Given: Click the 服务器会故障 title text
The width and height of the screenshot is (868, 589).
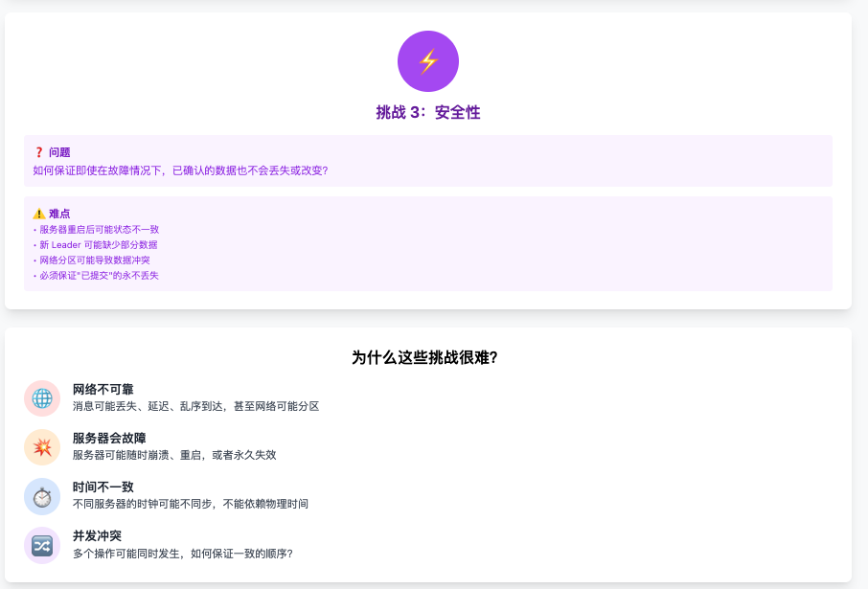Looking at the screenshot, I should [x=109, y=439].
